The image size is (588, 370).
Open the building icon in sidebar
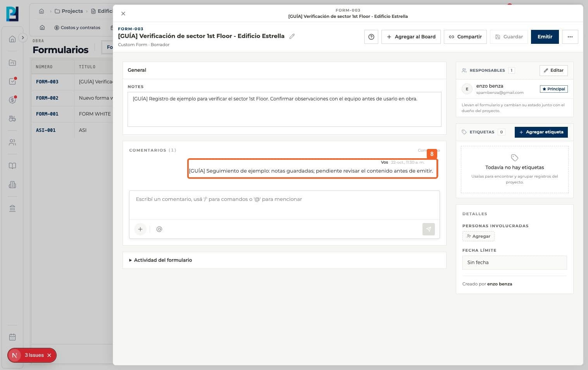(x=12, y=185)
